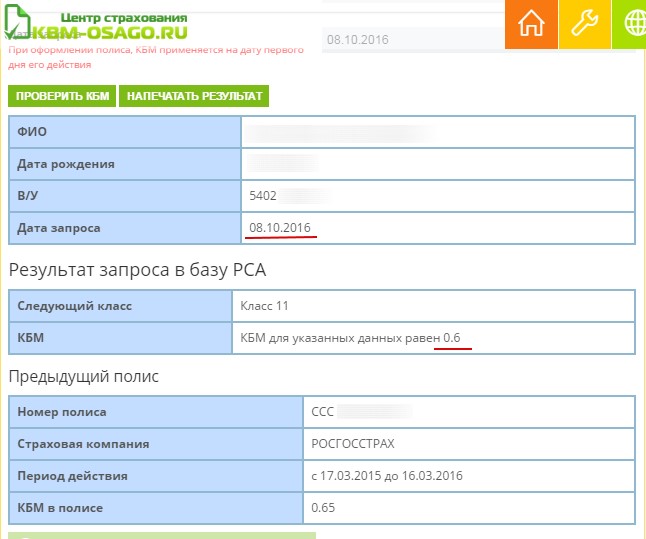Focus the date field showing 08.10.2016
The width and height of the screenshot is (646, 539).
point(413,40)
